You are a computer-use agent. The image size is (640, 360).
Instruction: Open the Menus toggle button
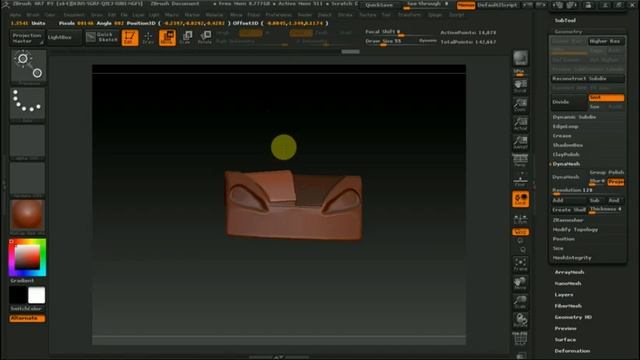466,5
